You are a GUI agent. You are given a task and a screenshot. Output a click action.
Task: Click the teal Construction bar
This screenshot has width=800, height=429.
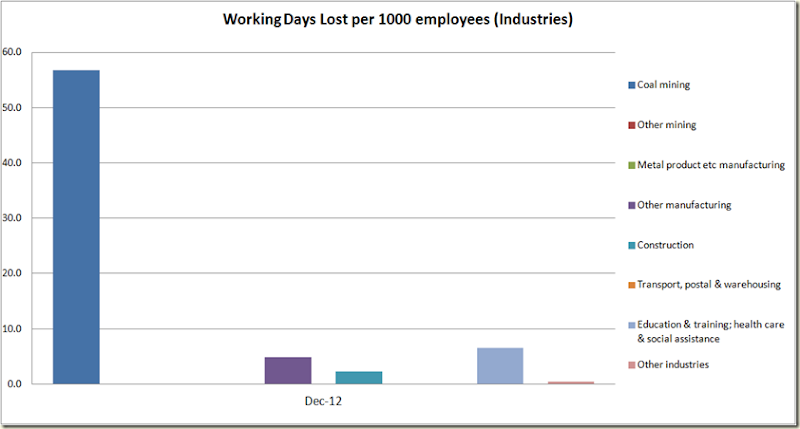[359, 377]
